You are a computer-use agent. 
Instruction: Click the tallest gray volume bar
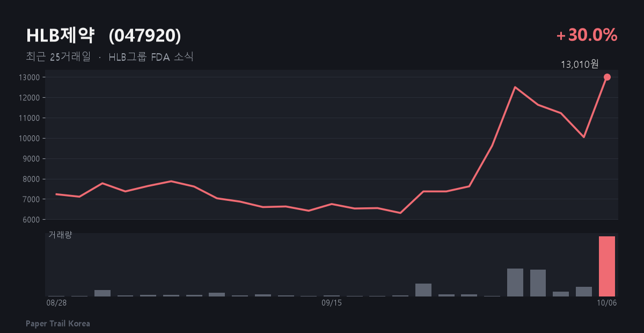click(x=515, y=283)
